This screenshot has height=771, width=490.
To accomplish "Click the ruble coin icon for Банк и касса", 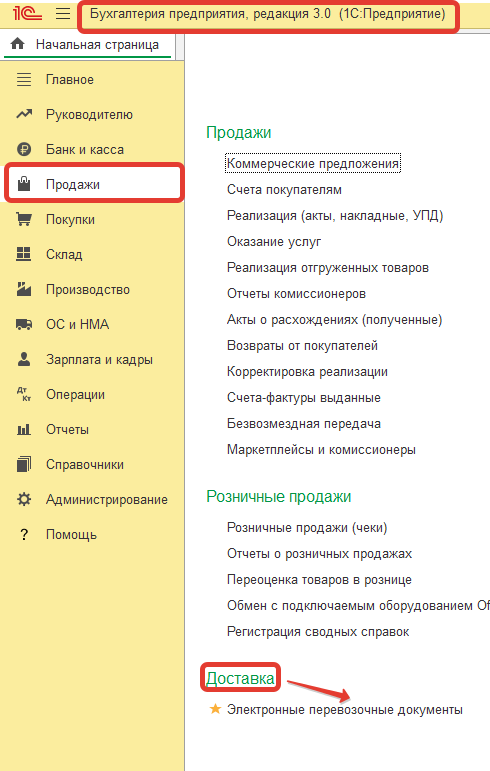I will [x=24, y=149].
